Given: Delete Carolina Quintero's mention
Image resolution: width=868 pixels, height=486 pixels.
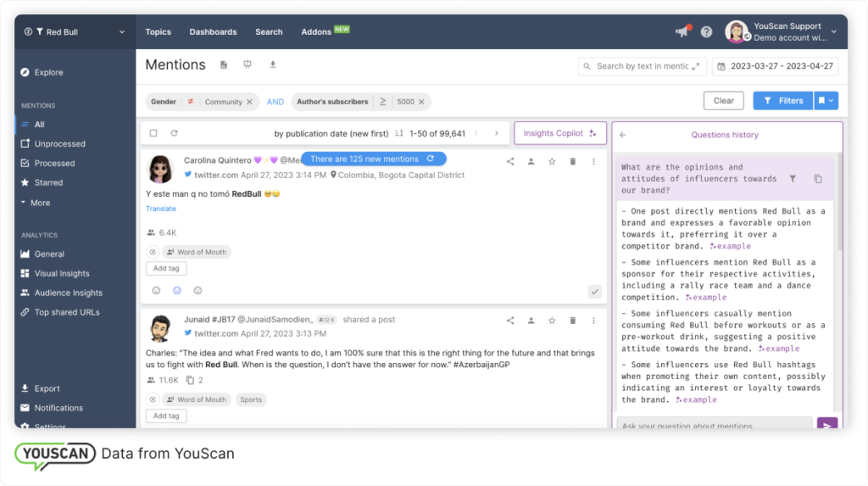Looking at the screenshot, I should tap(573, 161).
